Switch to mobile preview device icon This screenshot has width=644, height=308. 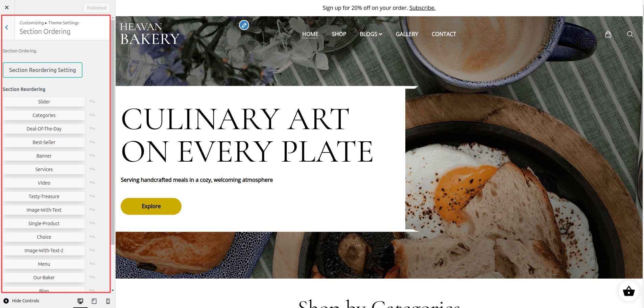pyautogui.click(x=108, y=301)
